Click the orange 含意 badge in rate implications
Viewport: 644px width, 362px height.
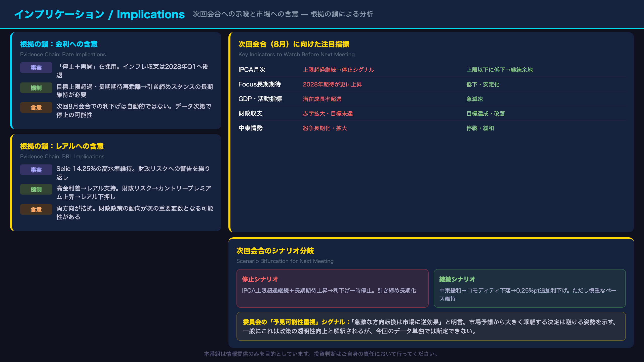pyautogui.click(x=36, y=107)
